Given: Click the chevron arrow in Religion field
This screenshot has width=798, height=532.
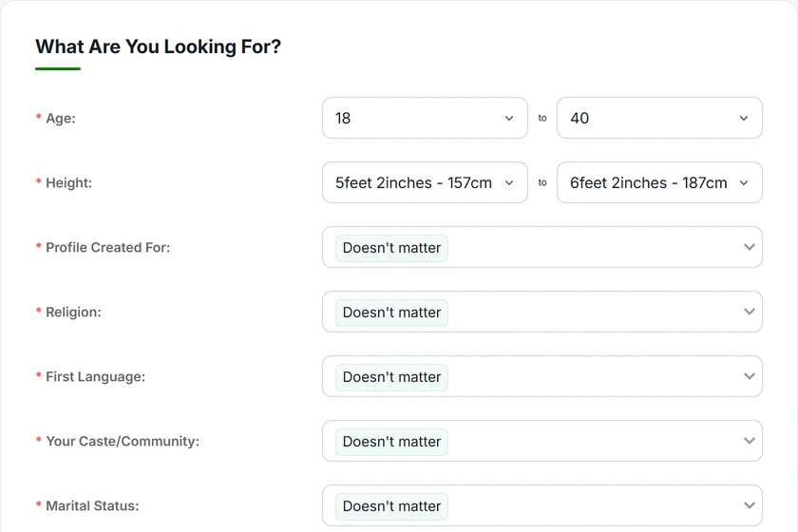Looking at the screenshot, I should point(750,312).
